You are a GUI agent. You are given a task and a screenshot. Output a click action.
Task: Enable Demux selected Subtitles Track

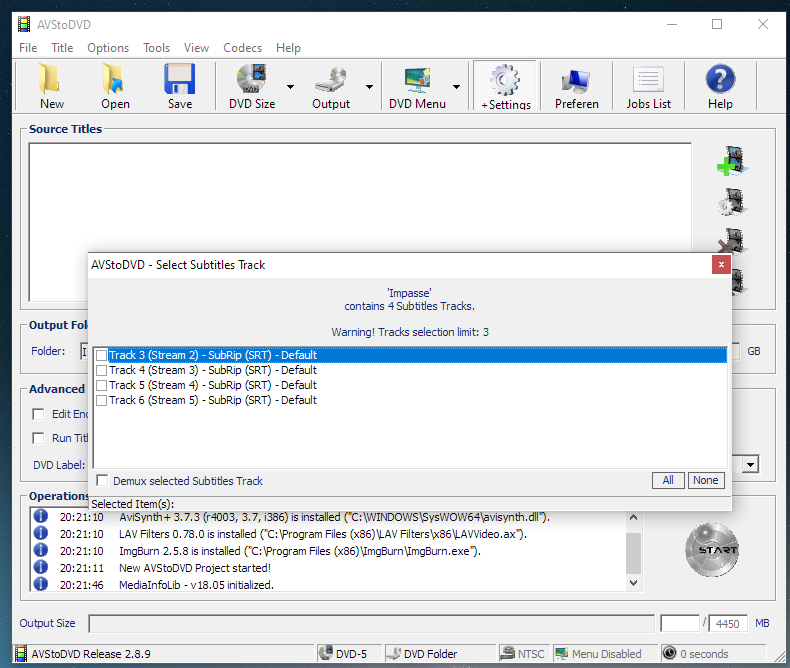tap(102, 480)
